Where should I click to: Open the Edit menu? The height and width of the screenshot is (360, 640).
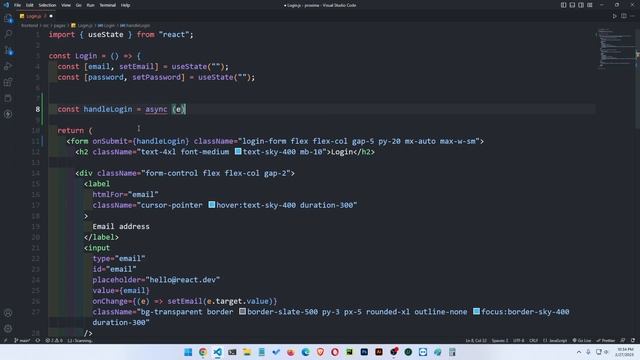click(29, 5)
